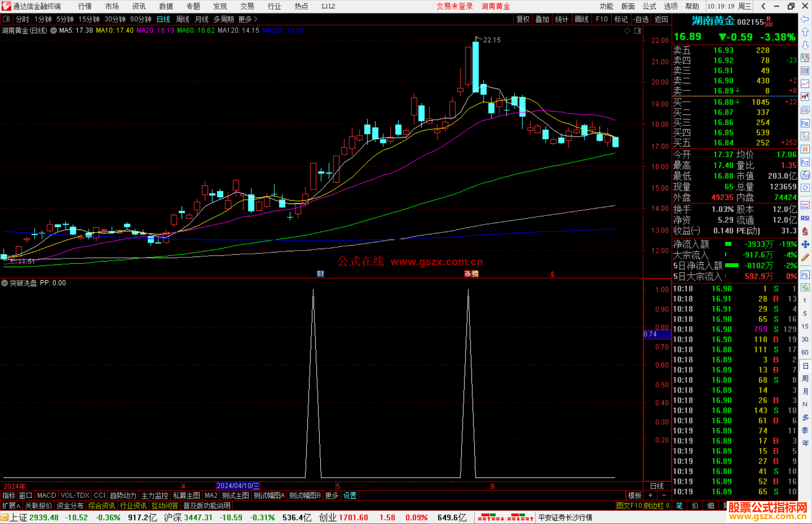Screen dimensions: 812x524
Task: Toggle the circle next to 突破洗盘
Action: click(5, 283)
